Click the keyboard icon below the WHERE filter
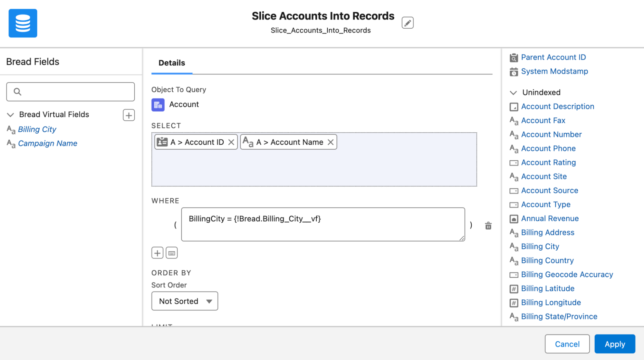The image size is (644, 360). tap(172, 253)
